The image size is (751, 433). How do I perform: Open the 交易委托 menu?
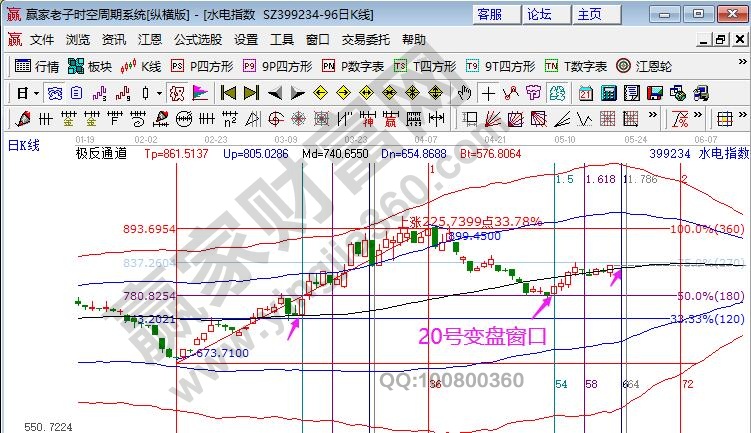click(x=366, y=40)
